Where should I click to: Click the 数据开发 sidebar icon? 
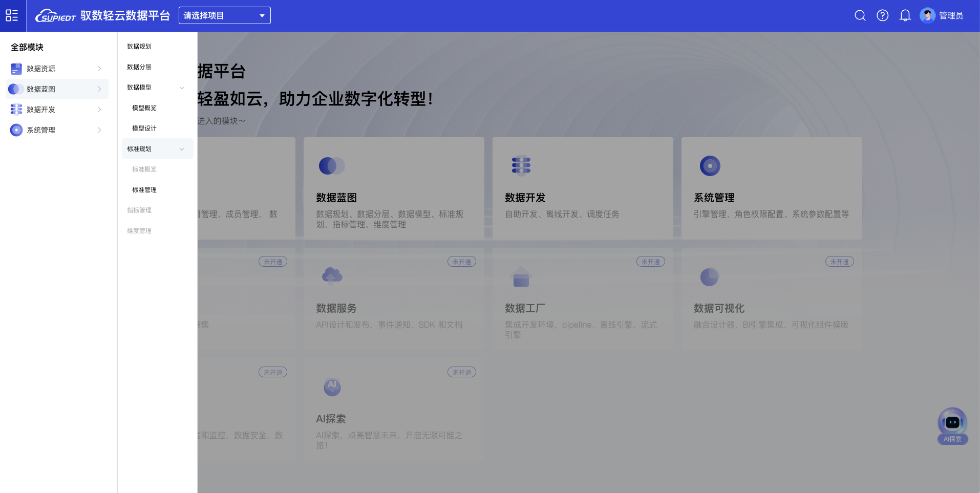(16, 110)
